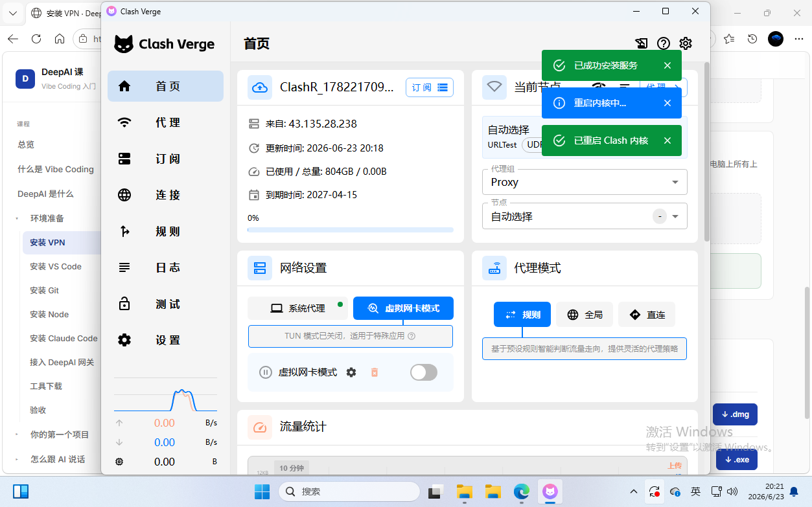Expand 你的第一个项目 section in browser sidebar
Screen dimensions: 812x507
[x=60, y=434]
